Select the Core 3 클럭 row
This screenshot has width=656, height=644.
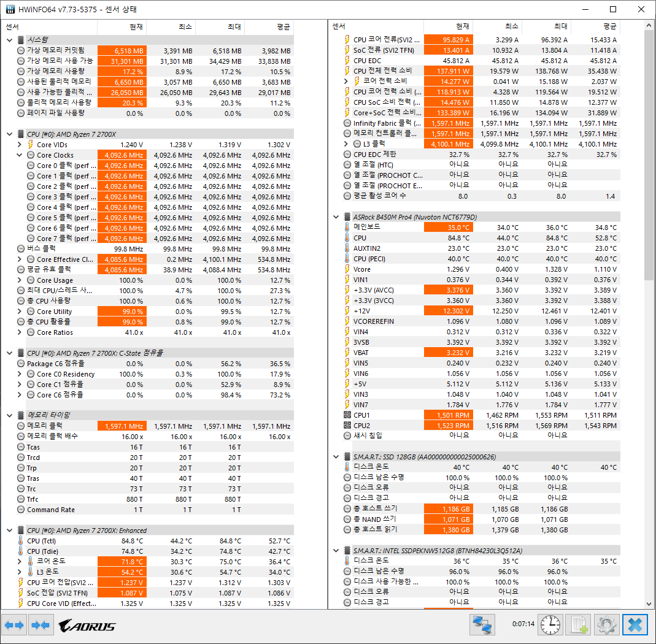pyautogui.click(x=160, y=196)
